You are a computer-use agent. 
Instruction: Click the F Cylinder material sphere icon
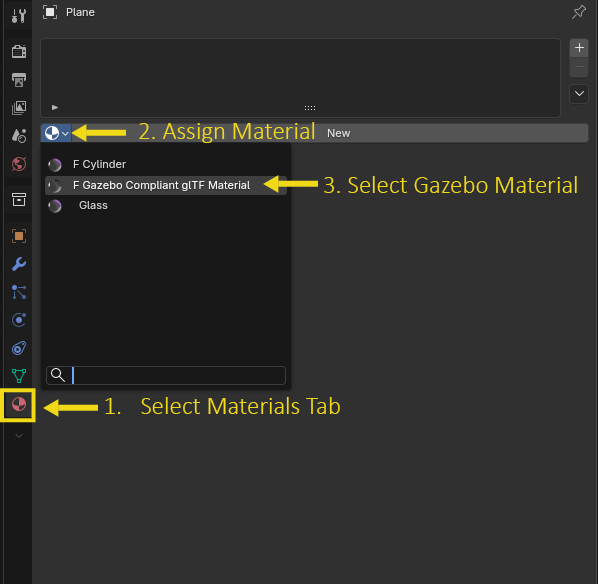click(x=55, y=165)
